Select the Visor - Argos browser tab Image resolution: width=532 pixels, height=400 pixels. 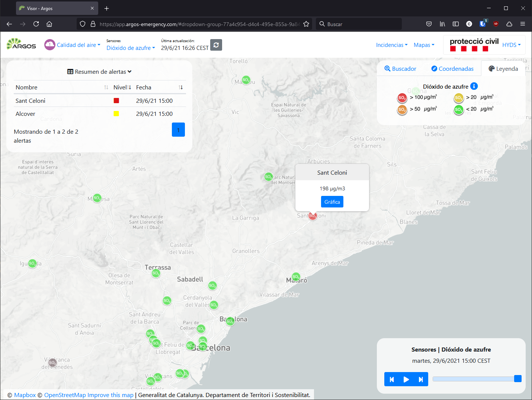click(x=57, y=8)
